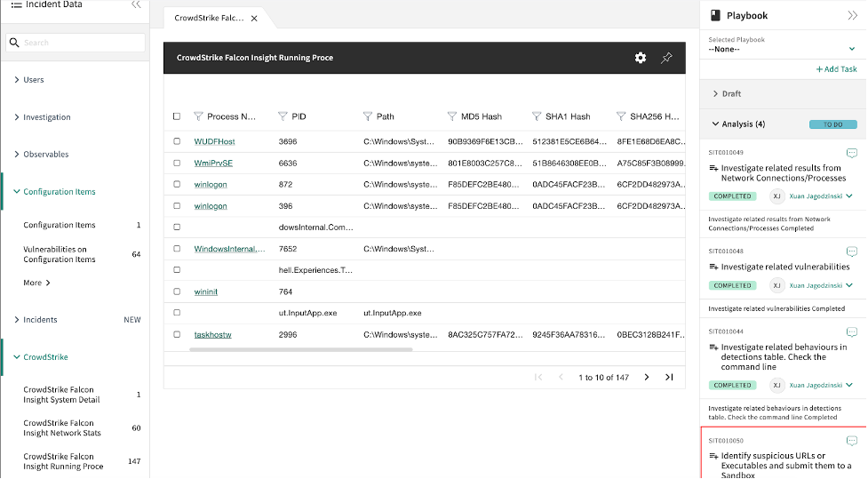Open comments on task SIT0010049
868x479 pixels.
click(852, 153)
